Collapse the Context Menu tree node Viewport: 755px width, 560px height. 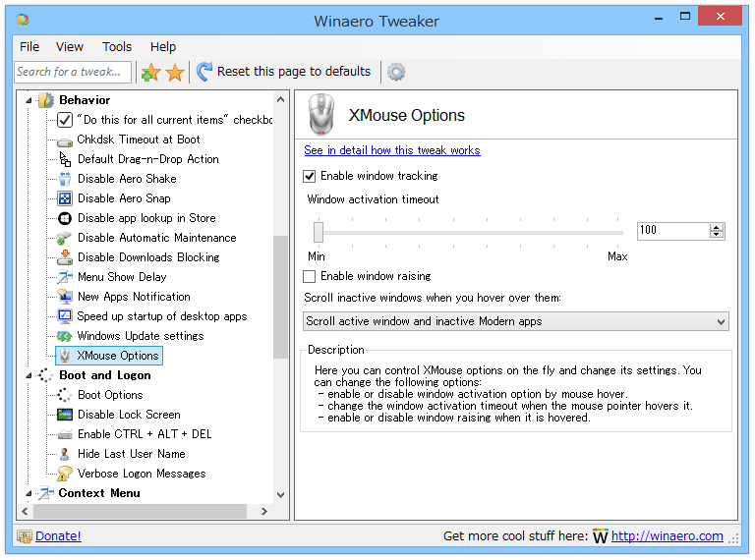[29, 493]
